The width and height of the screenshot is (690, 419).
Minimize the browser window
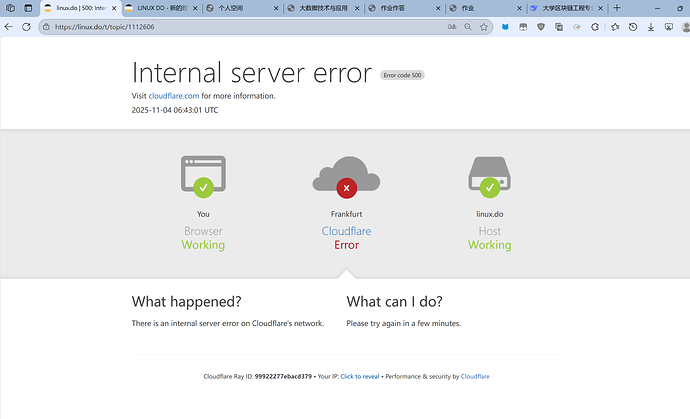pyautogui.click(x=657, y=8)
